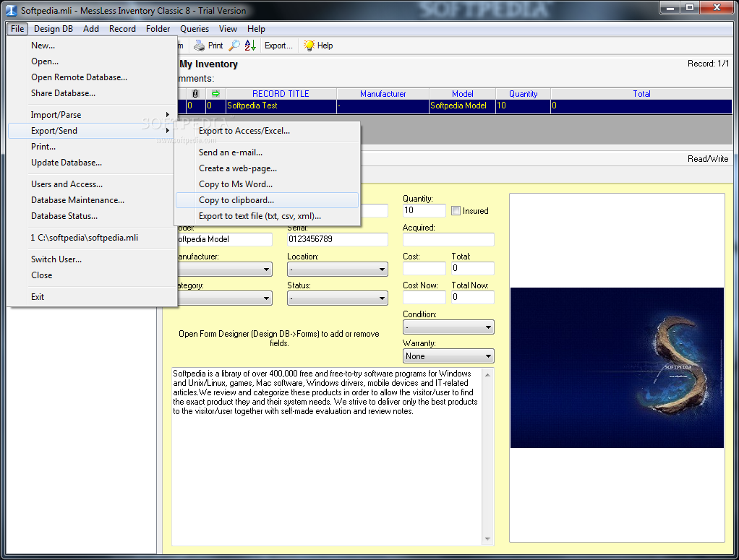Viewport: 739px width, 560px height.
Task: Expand the Export/Send submenu entry
Action: 92,131
